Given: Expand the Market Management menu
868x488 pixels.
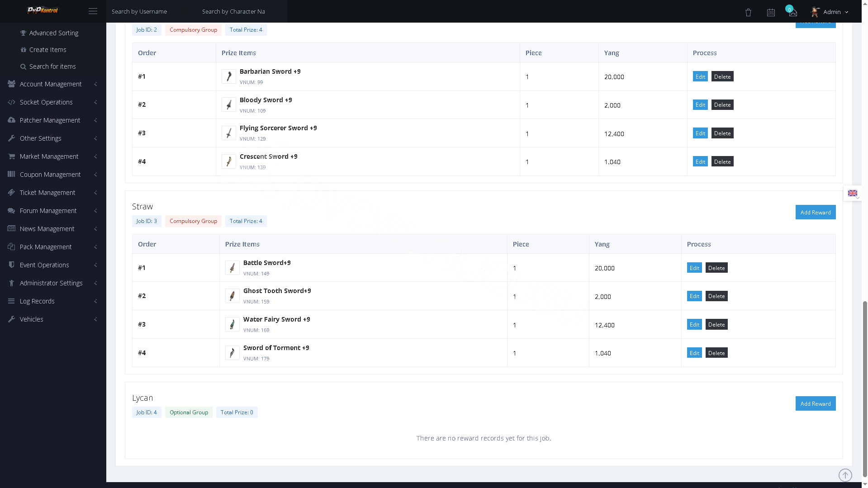Looking at the screenshot, I should (53, 156).
